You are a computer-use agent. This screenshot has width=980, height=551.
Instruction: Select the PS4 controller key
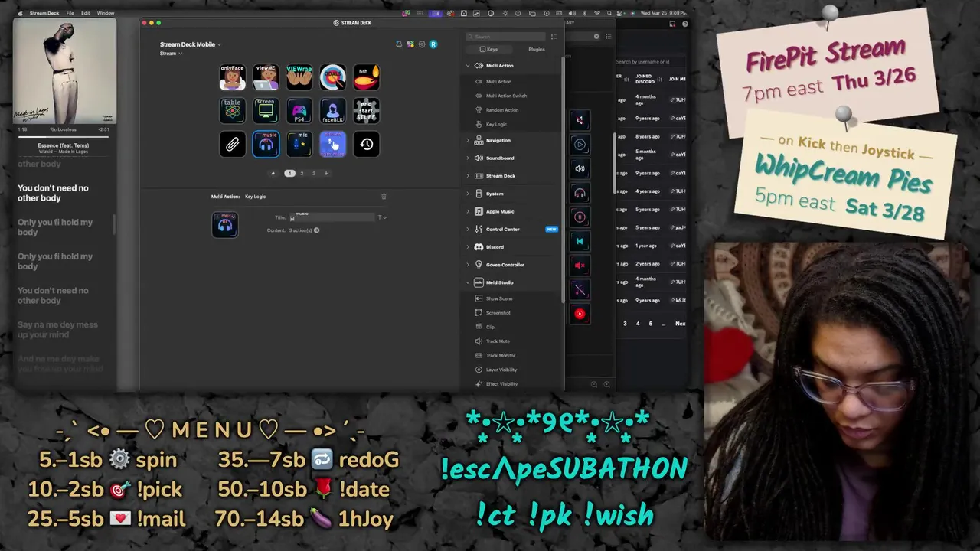point(299,111)
